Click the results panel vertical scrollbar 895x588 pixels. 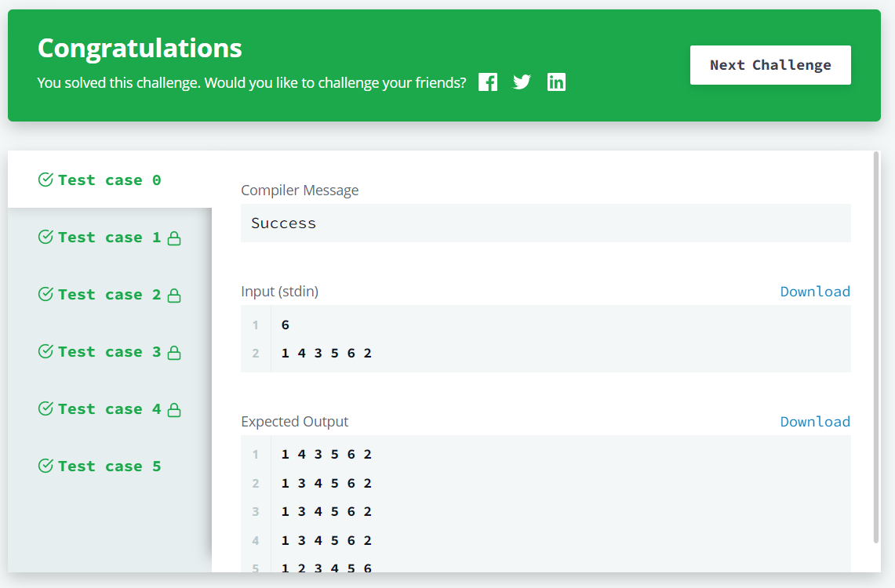(x=877, y=347)
